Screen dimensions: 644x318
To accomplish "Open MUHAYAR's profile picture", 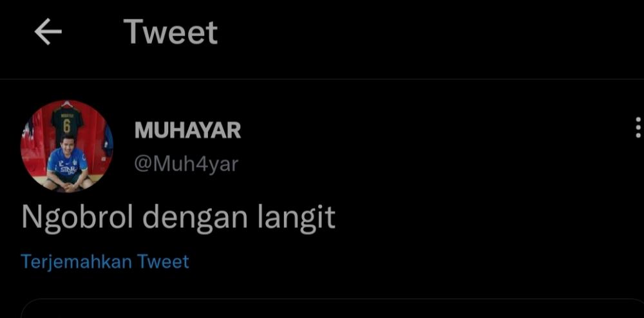I will point(67,146).
